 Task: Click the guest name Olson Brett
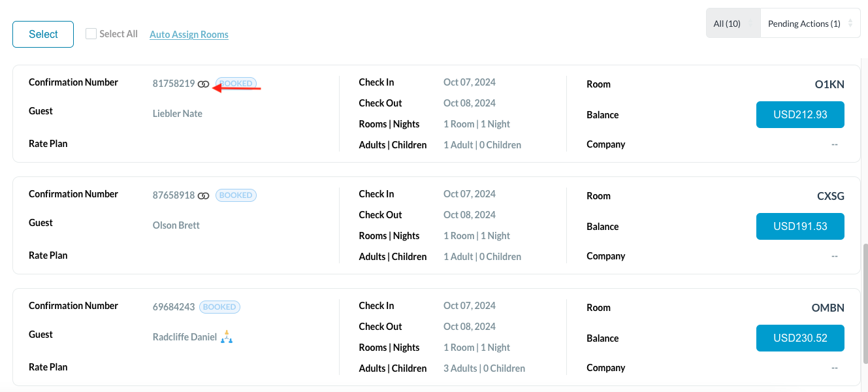[x=176, y=225]
